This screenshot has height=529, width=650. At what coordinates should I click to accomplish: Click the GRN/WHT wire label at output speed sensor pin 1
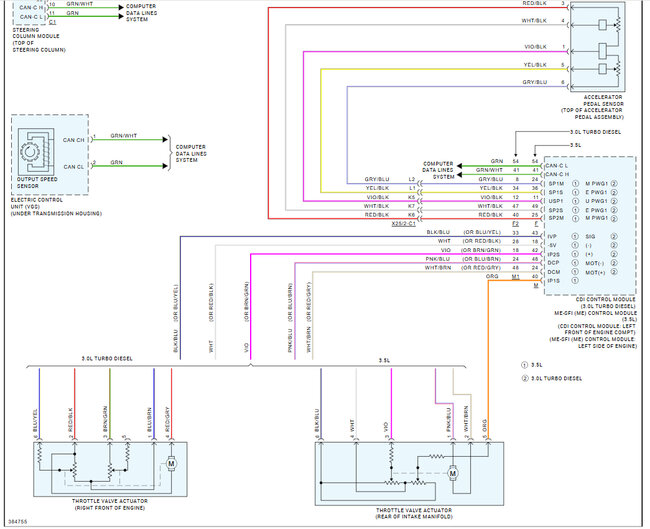click(124, 136)
